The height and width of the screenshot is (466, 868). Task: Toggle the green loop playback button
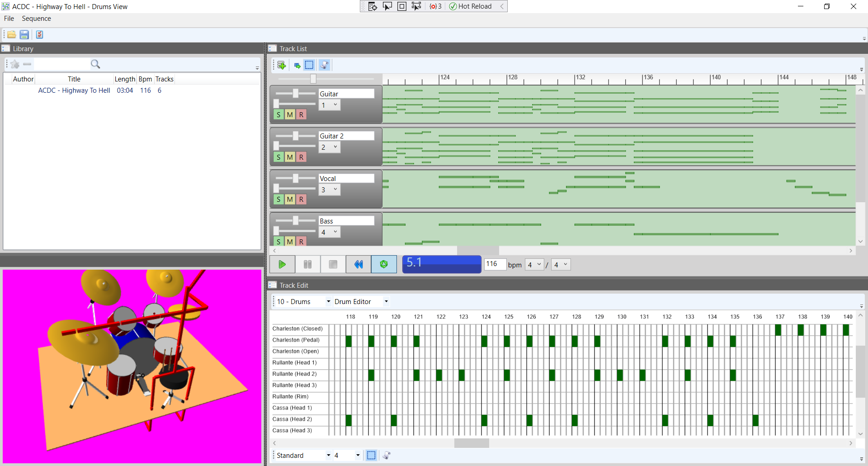click(x=384, y=264)
